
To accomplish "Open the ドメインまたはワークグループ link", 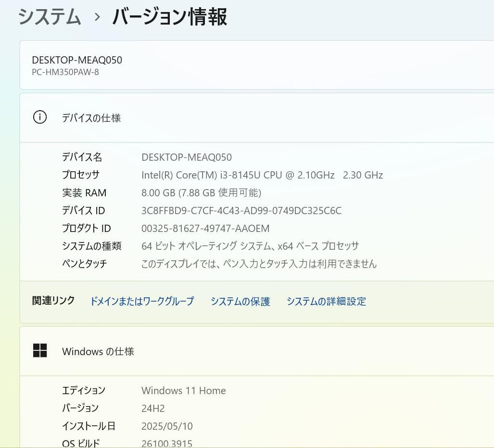I will point(141,301).
